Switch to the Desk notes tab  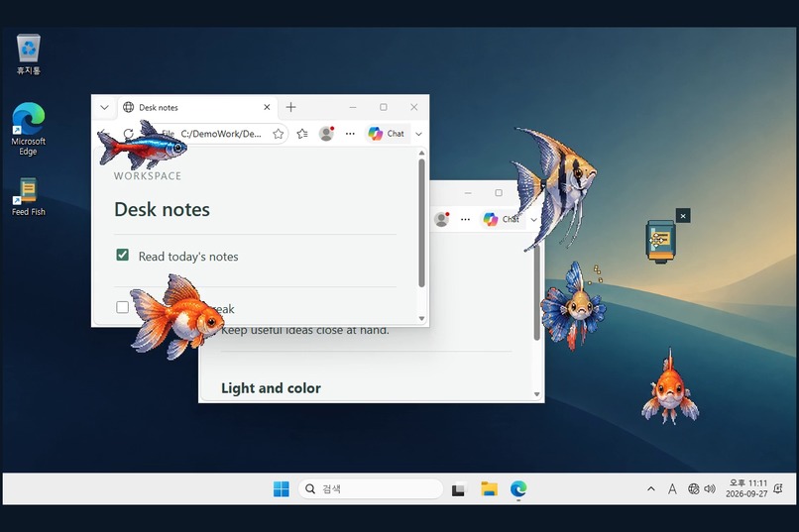(x=198, y=107)
